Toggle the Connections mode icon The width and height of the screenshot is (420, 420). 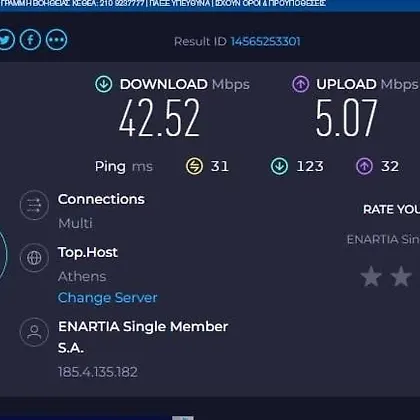pyautogui.click(x=34, y=205)
